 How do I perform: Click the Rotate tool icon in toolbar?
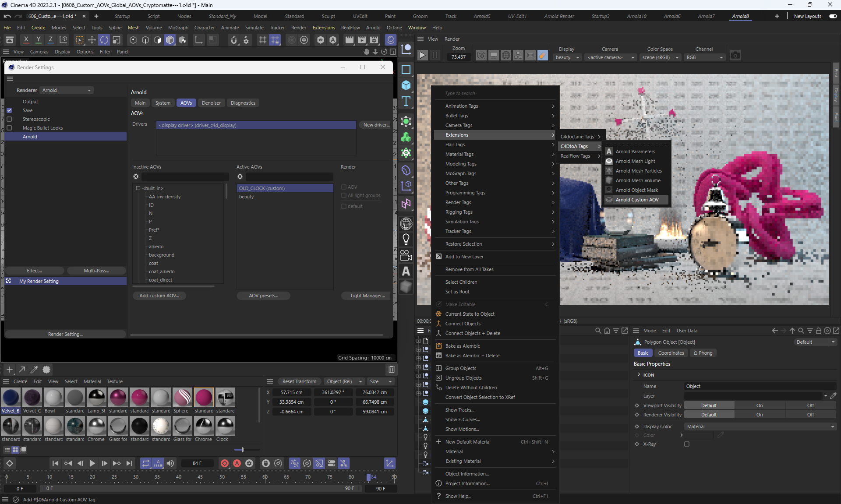coord(104,40)
